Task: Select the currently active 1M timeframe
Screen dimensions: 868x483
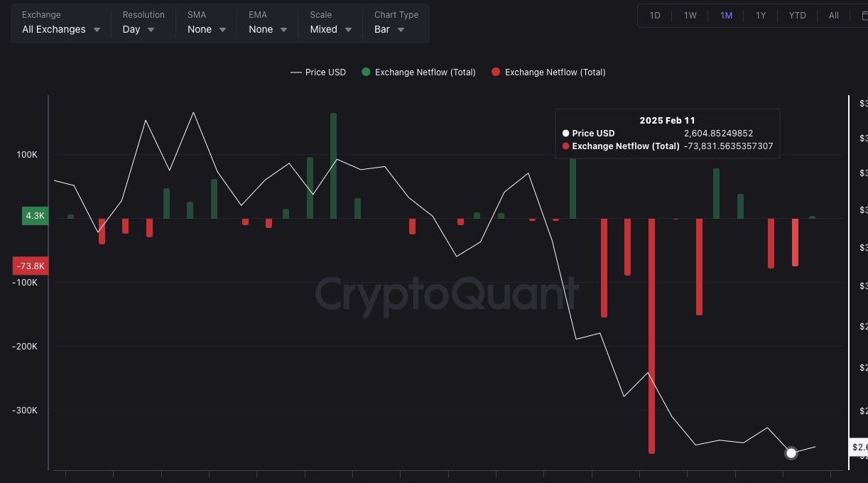Action: tap(725, 15)
